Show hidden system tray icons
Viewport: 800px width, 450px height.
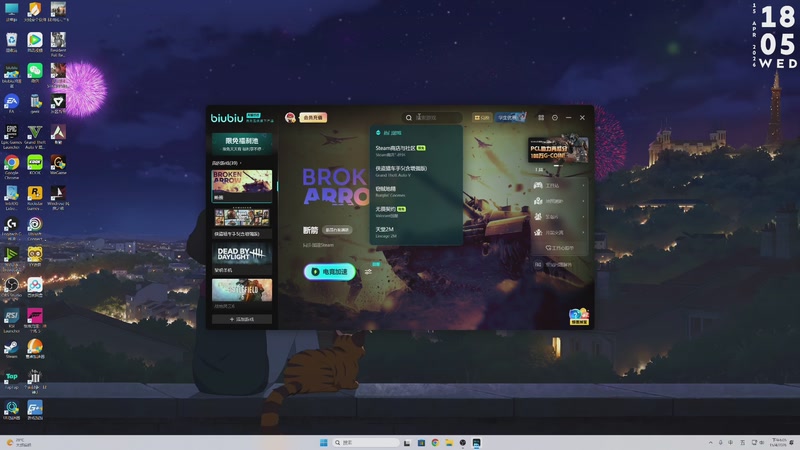point(710,443)
